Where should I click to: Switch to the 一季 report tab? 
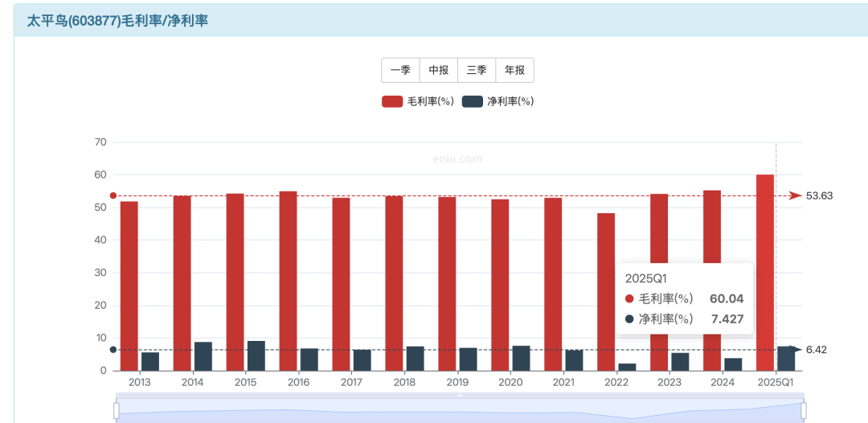tap(400, 70)
